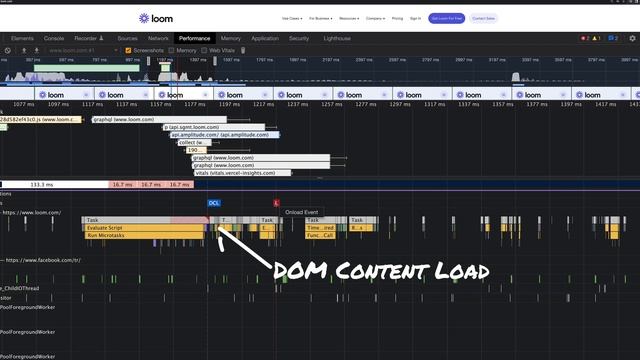Switch to the Network tab
Viewport: 640px width, 360px height.
click(x=158, y=38)
